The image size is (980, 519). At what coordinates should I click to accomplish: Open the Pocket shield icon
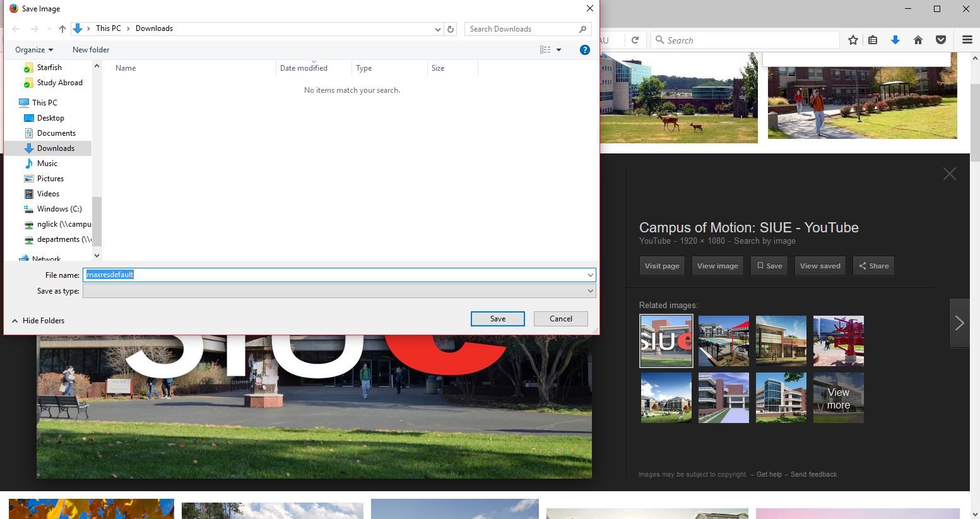[x=941, y=40]
